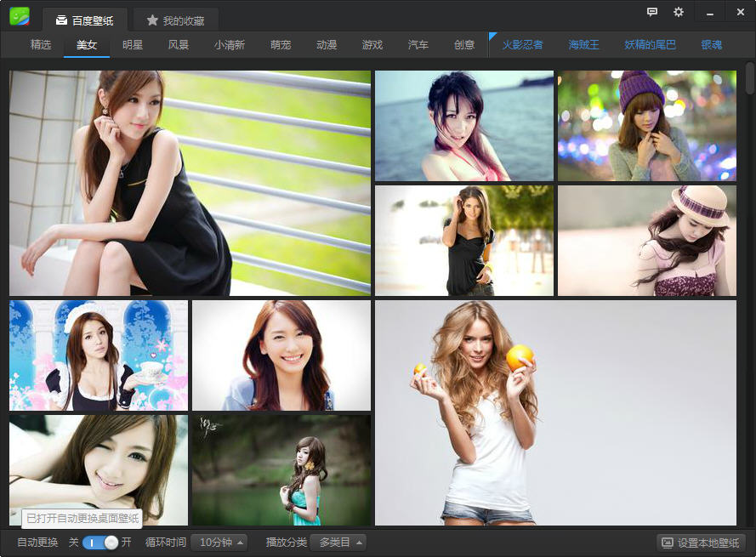Open the 萌宠 category tab
Image resolution: width=756 pixels, height=557 pixels.
click(x=281, y=45)
